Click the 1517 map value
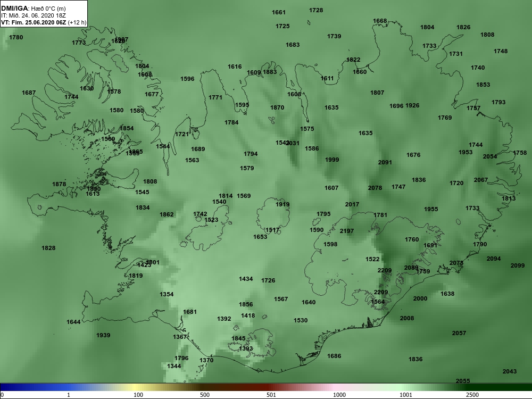 (x=272, y=230)
